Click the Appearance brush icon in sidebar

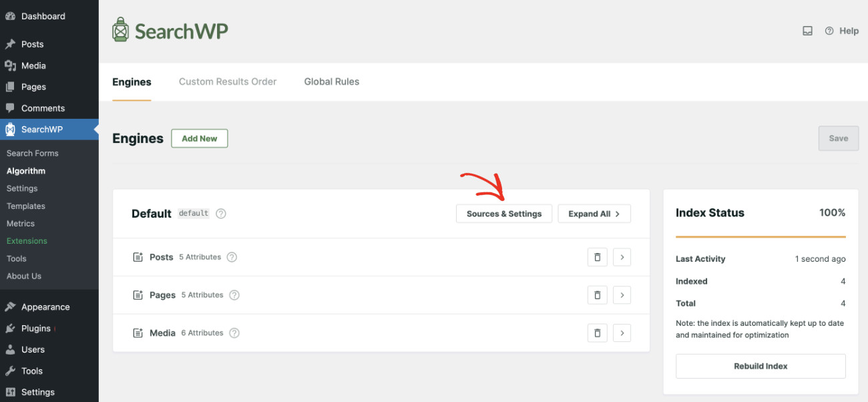10,307
